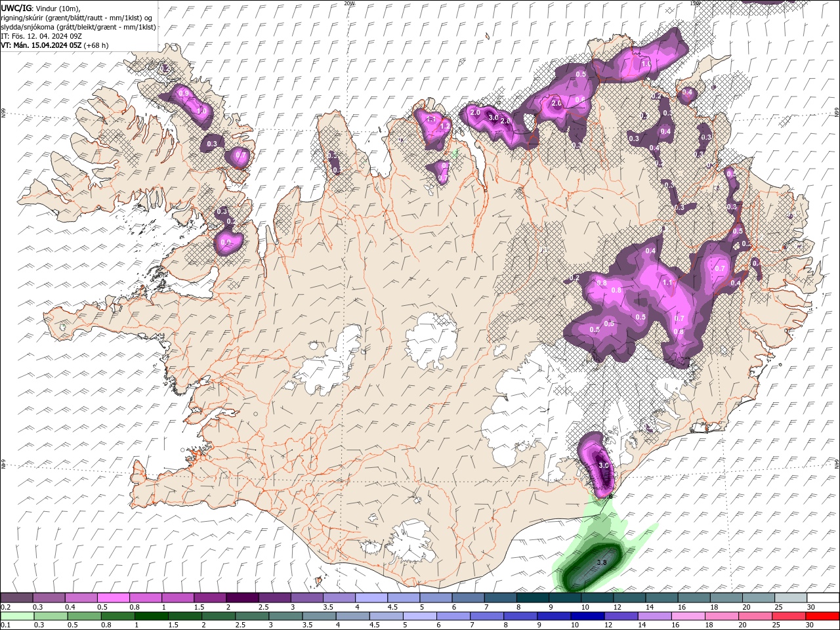Pick the snow legend swatch between 3 and 3.5
840x630 pixels.
[306, 597]
